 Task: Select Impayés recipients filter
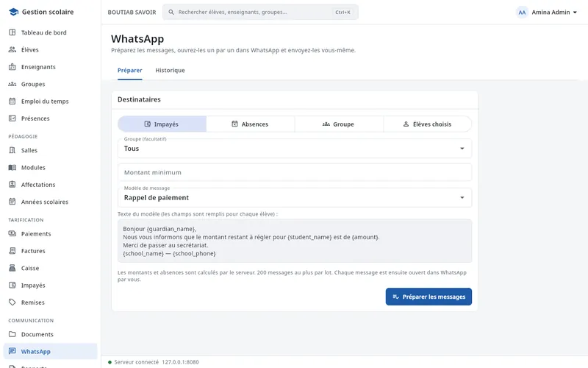[162, 124]
